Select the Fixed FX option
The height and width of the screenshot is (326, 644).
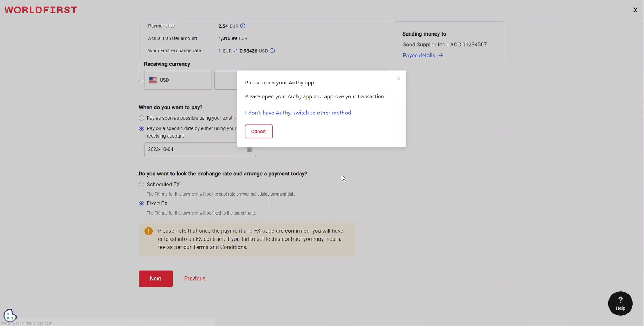tap(141, 203)
